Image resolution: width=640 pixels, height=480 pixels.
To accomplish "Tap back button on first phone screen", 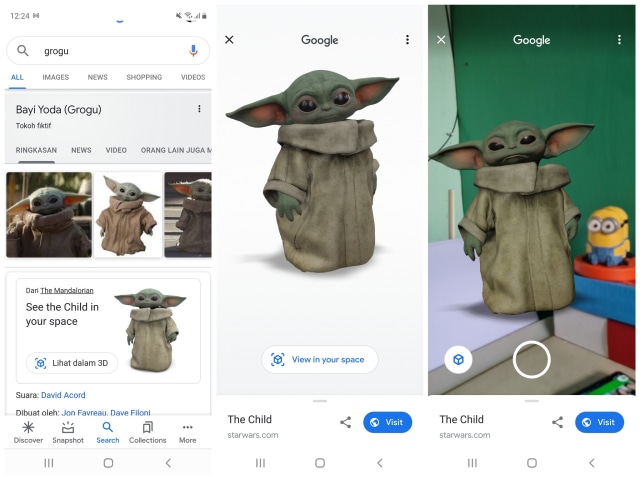I will [168, 463].
